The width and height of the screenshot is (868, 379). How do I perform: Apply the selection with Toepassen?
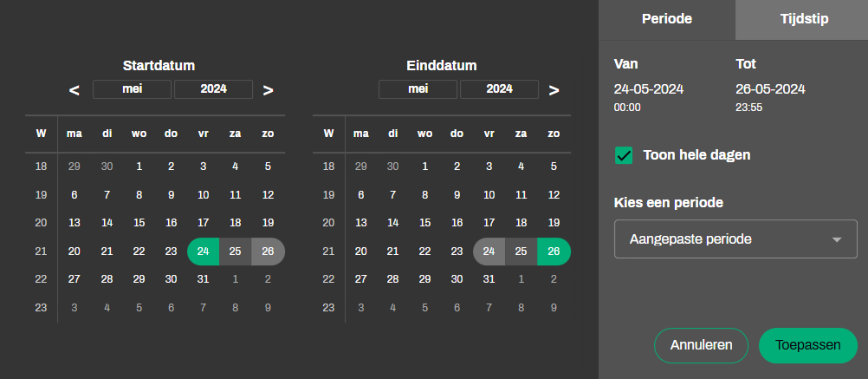808,345
